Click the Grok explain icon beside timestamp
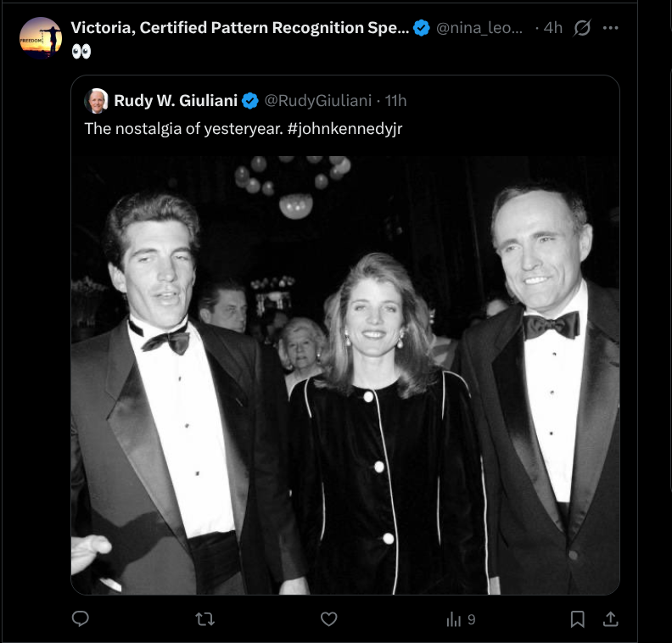This screenshot has width=672, height=643. tap(581, 28)
